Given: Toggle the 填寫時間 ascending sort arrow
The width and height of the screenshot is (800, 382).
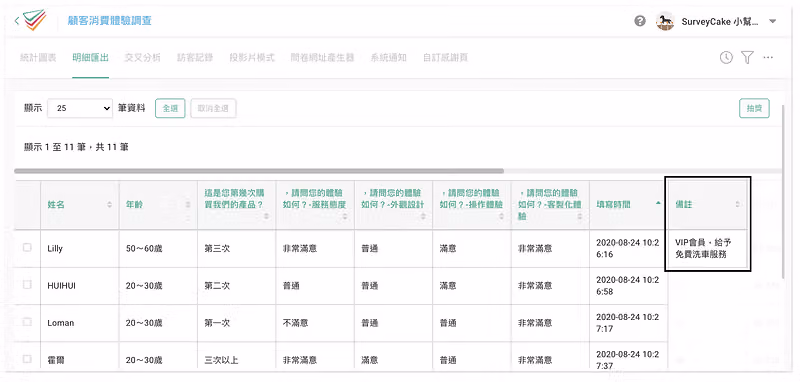Looking at the screenshot, I should (658, 203).
